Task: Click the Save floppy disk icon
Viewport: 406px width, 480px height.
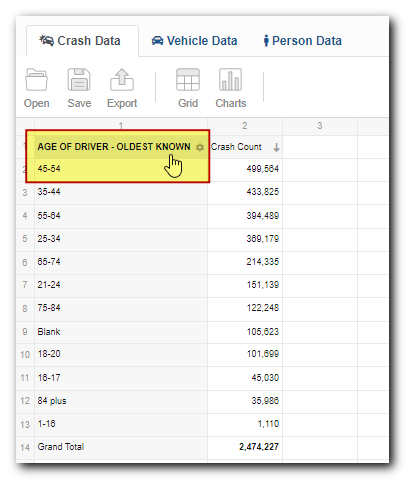Action: (79, 80)
